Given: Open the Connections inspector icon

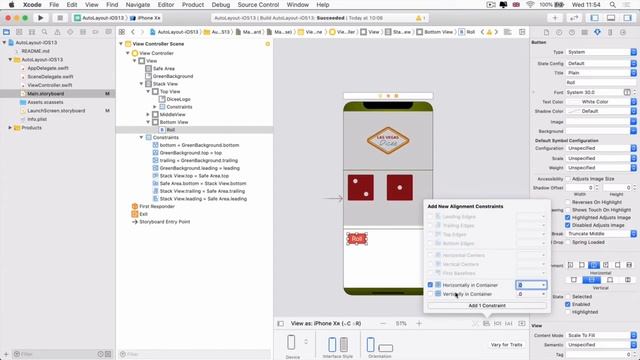Looking at the screenshot, I should click(x=623, y=32).
